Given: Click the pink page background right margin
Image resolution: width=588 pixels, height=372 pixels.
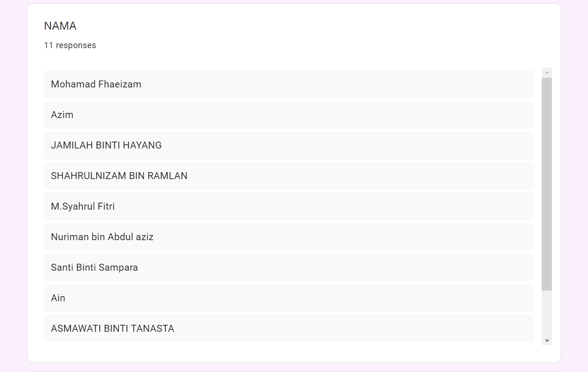Looking at the screenshot, I should coord(574,185).
